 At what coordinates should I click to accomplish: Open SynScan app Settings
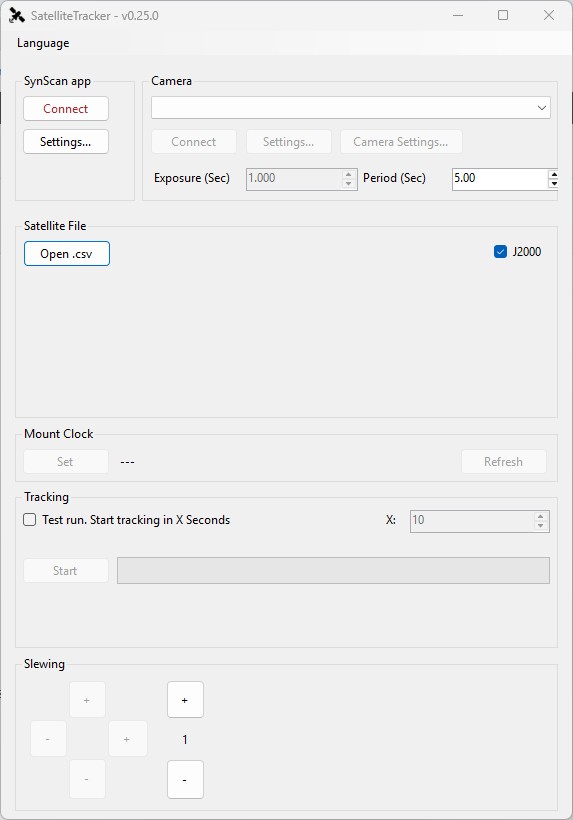[x=66, y=142]
